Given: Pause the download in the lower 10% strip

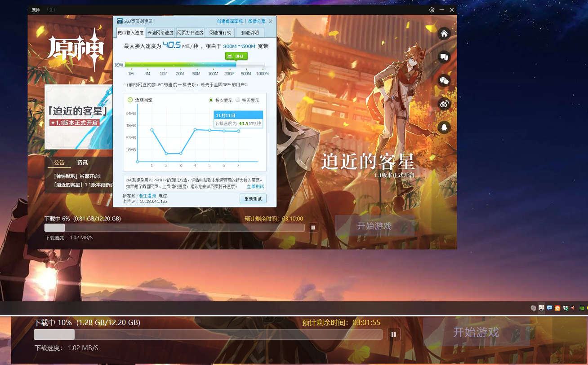Looking at the screenshot, I should click(394, 334).
